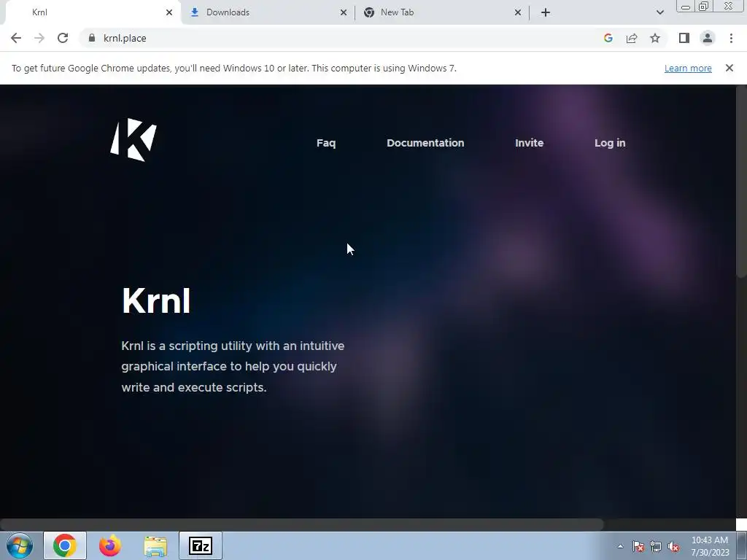Open the taskbar clock showing 10:43 AM
The height and width of the screenshot is (560, 747).
tap(710, 546)
